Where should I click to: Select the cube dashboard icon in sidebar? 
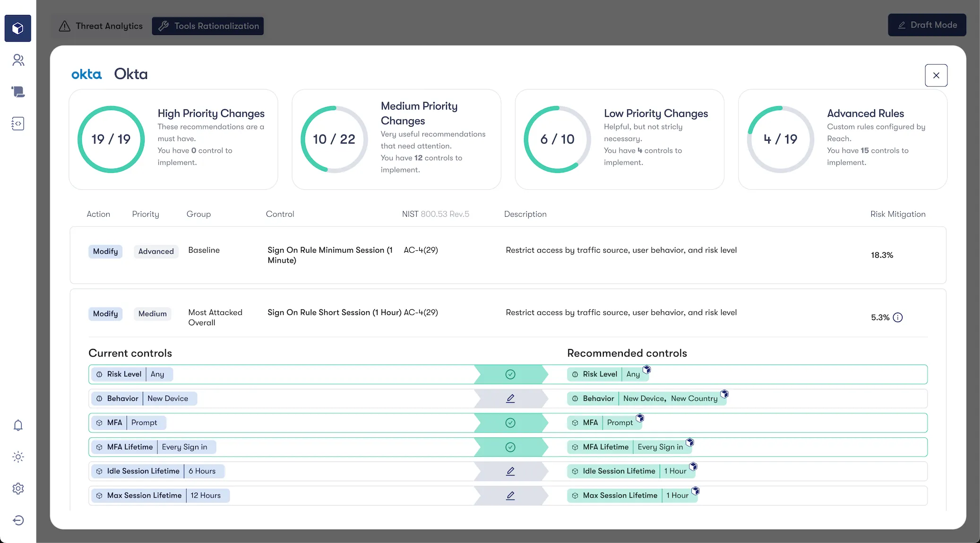pos(17,28)
